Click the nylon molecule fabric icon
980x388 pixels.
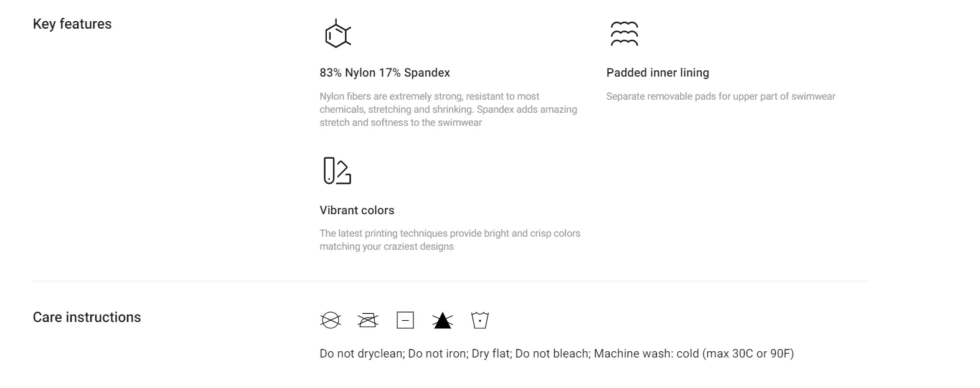point(337,33)
